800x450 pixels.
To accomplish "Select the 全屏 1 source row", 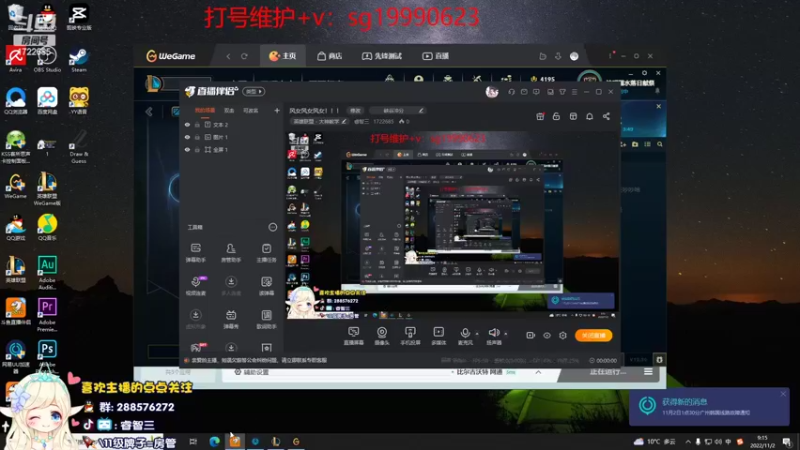I will 232,149.
